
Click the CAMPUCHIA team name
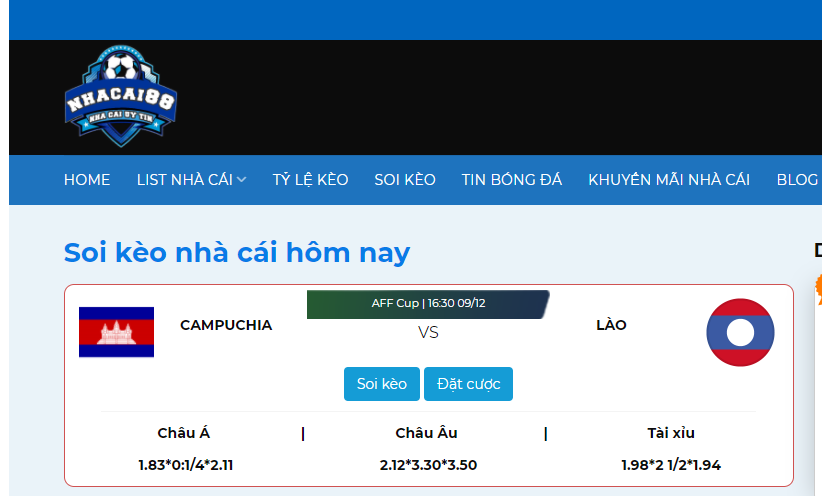pos(226,325)
